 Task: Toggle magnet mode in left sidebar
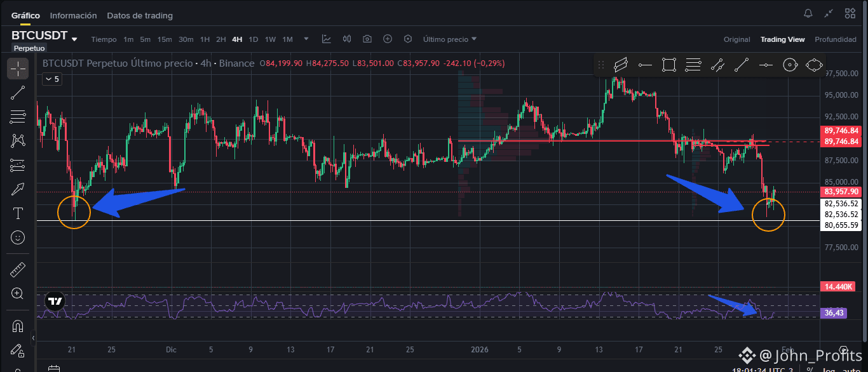[x=18, y=326]
